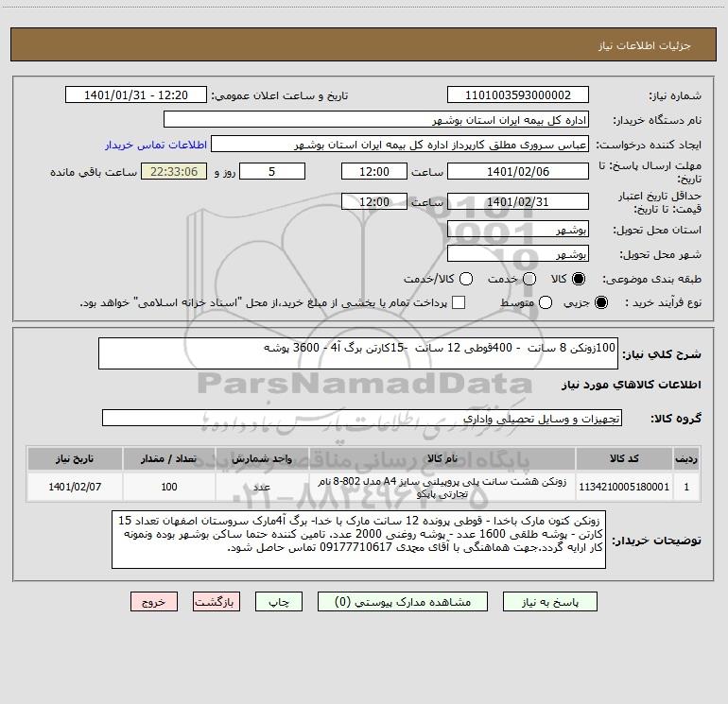This screenshot has width=728, height=704.
Task: Click the unit cell عدد
Action: (x=262, y=487)
